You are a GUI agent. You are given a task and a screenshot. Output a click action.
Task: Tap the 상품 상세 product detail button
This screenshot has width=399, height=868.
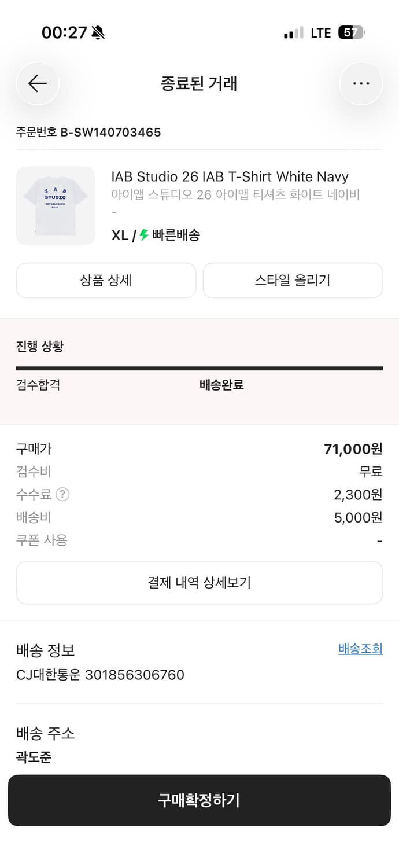(x=106, y=280)
